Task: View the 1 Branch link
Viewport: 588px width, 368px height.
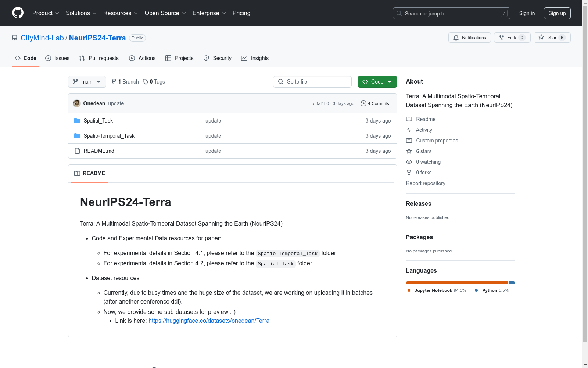Action: (x=125, y=82)
